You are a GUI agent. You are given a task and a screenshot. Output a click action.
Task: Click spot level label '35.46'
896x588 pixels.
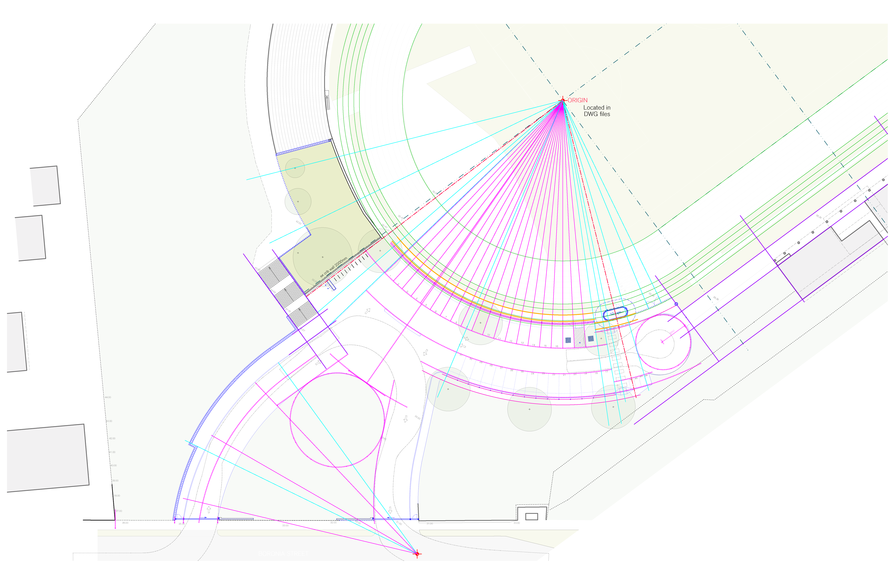coord(652,295)
